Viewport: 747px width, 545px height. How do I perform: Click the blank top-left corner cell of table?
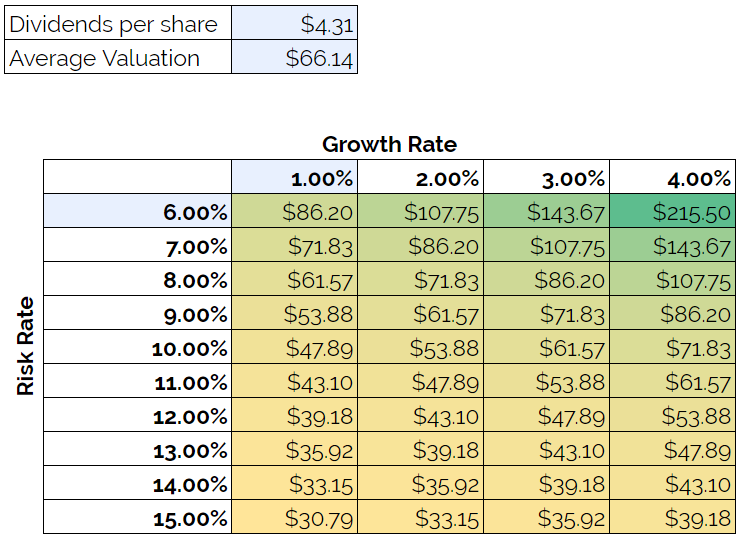pos(137,178)
